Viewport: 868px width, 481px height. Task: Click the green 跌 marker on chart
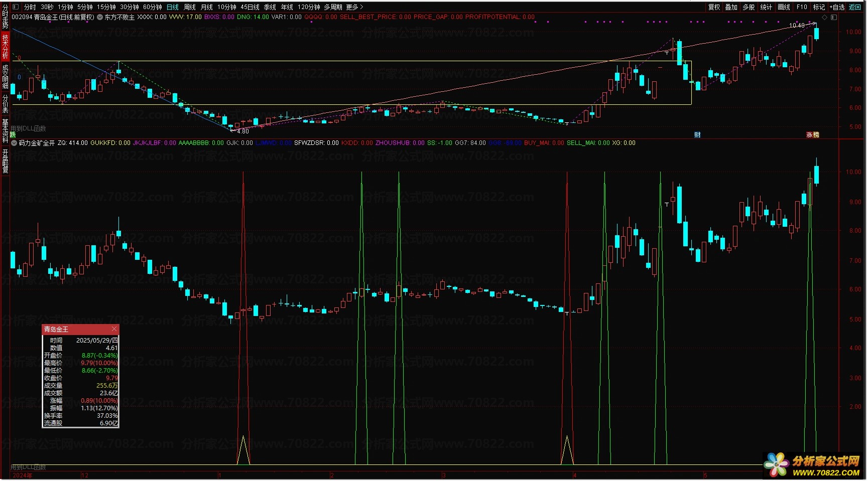13,134
